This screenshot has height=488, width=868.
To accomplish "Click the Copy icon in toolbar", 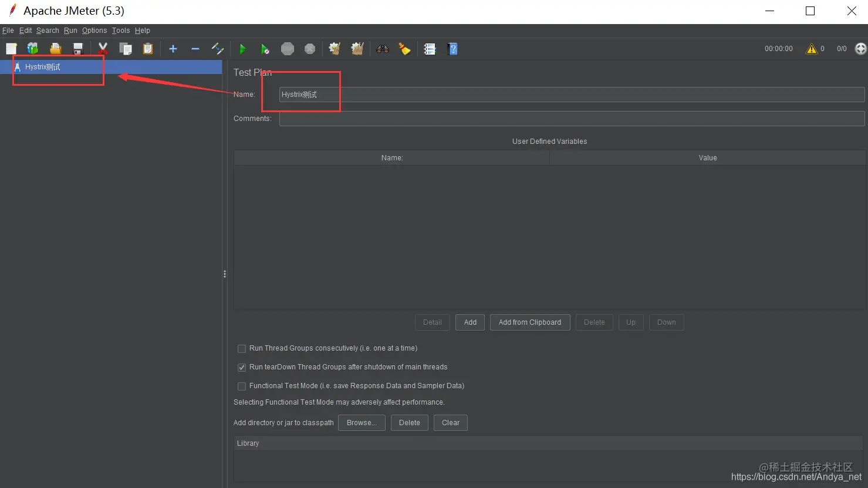I will point(125,49).
